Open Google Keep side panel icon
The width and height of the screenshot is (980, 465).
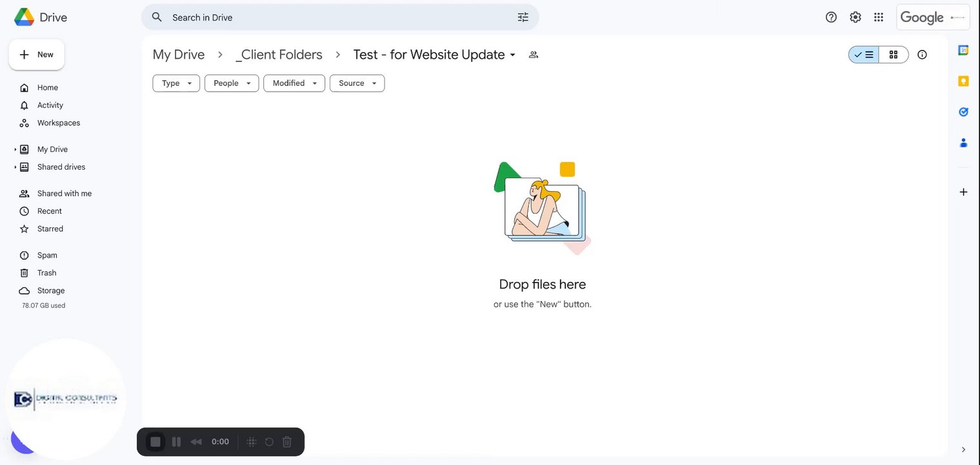[x=963, y=81]
